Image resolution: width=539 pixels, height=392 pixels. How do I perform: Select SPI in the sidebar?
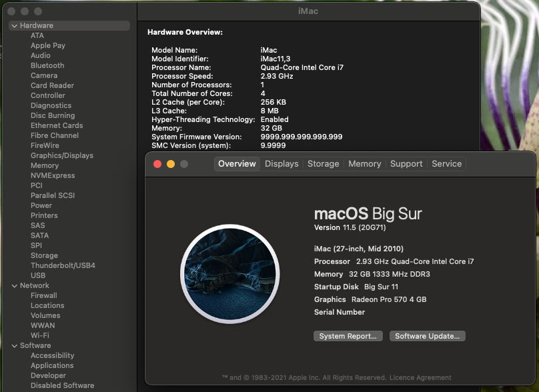point(36,245)
